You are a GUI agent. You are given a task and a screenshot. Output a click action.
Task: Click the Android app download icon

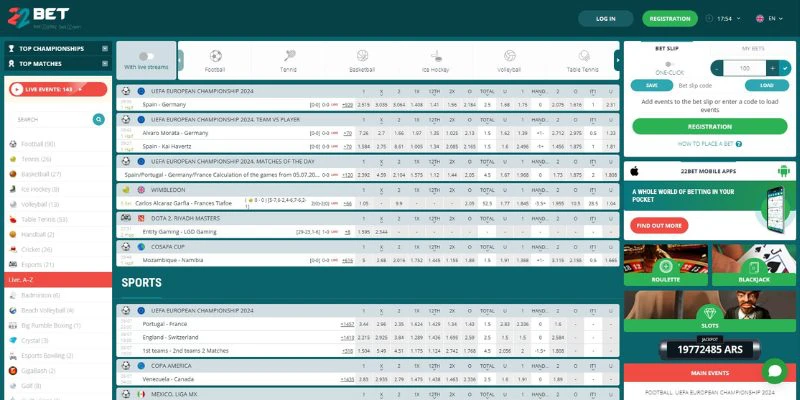(x=783, y=171)
